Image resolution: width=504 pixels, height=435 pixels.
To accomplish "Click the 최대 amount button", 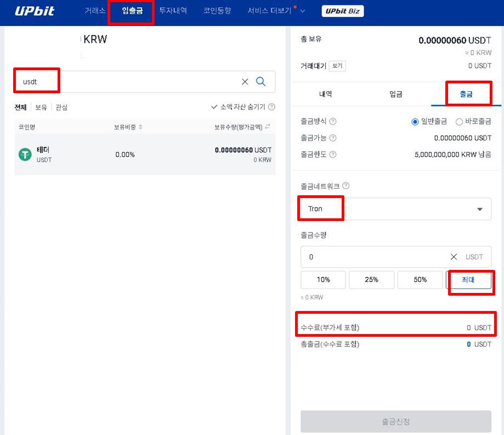I will 468,280.
